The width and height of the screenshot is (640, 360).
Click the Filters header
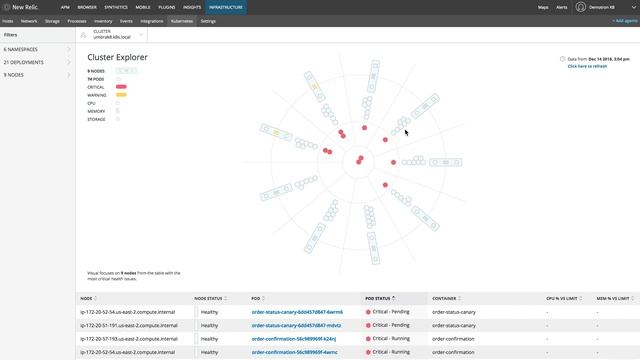(x=11, y=35)
